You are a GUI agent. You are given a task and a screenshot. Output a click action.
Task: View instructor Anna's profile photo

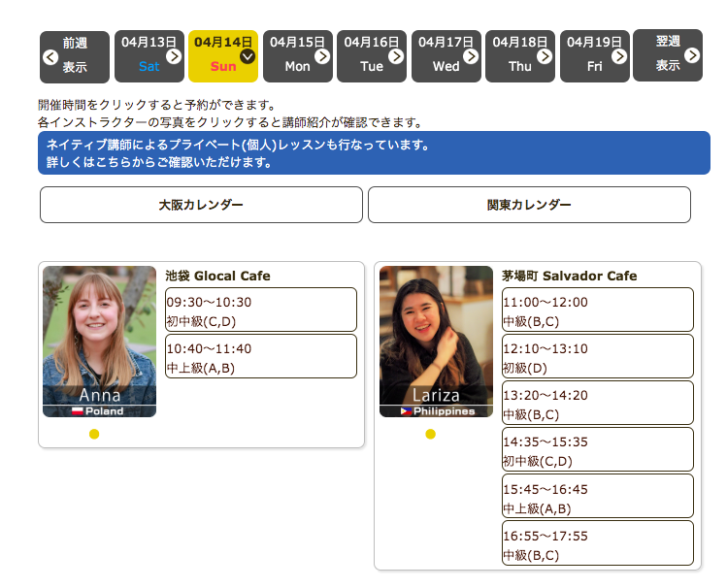click(x=99, y=341)
